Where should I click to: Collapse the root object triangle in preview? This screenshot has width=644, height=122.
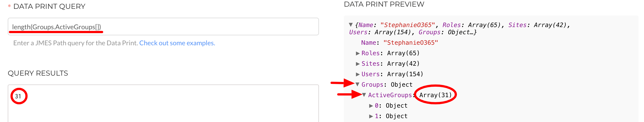click(351, 25)
